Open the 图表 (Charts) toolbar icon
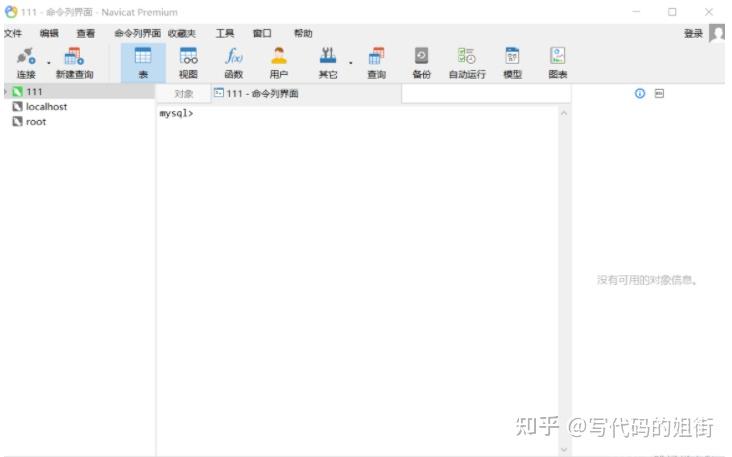 click(557, 63)
